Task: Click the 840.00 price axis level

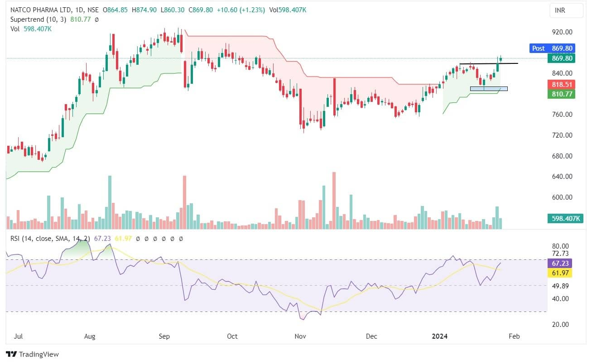Action: pyautogui.click(x=562, y=73)
